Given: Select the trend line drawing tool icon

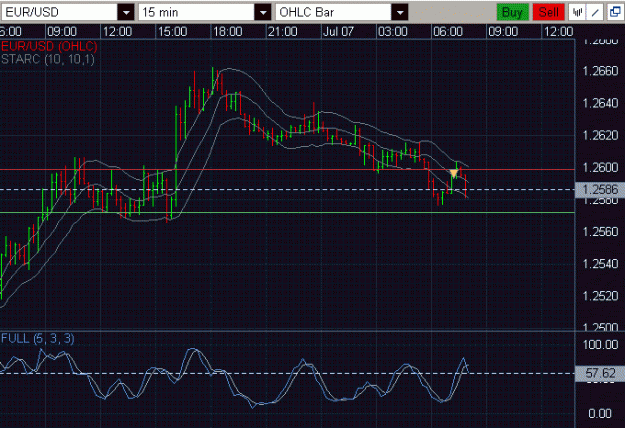Looking at the screenshot, I should click(x=595, y=12).
